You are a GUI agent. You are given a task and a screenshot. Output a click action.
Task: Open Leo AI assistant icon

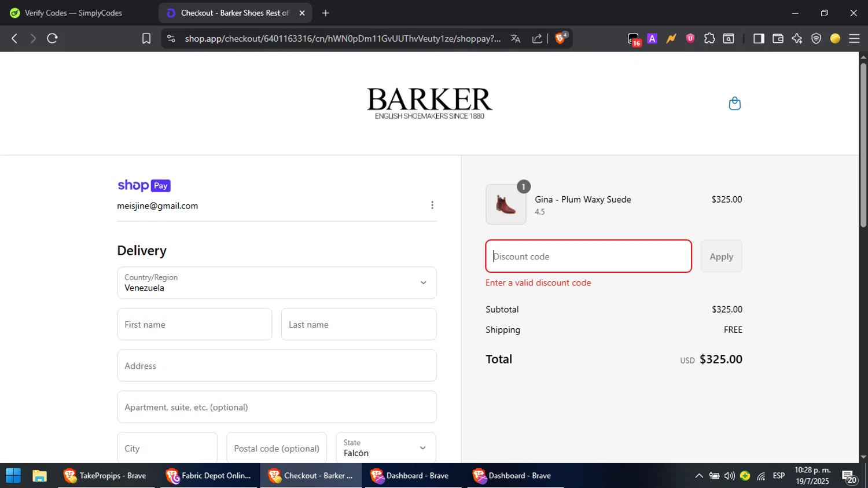click(x=797, y=38)
